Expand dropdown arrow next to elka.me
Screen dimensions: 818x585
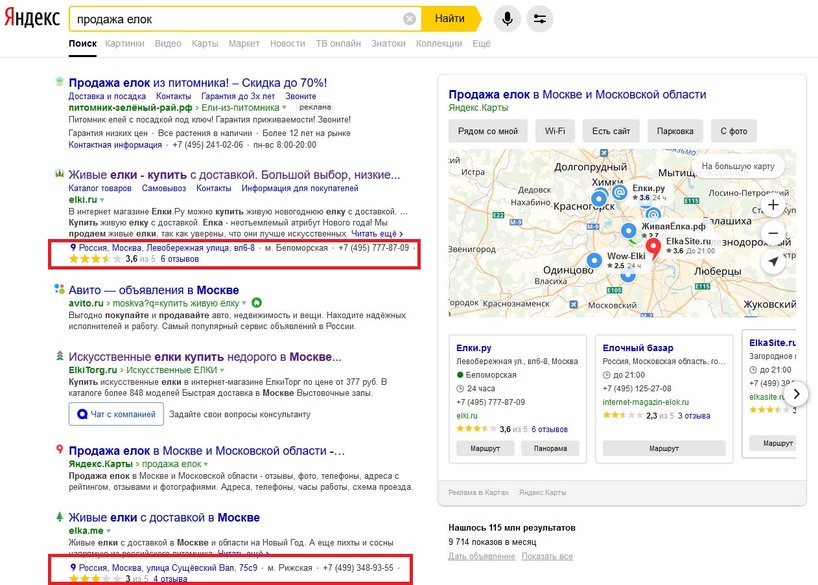point(109,531)
